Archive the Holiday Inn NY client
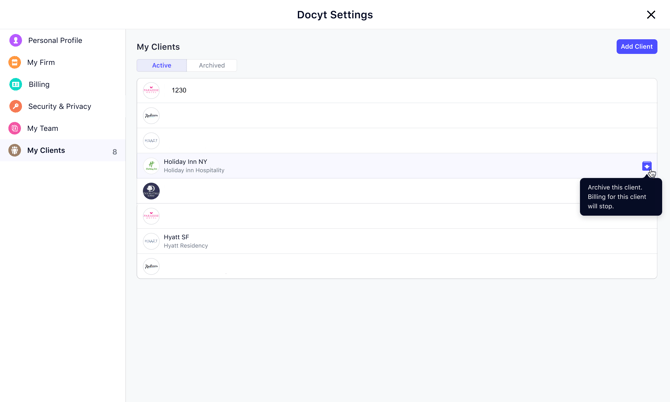 point(646,166)
